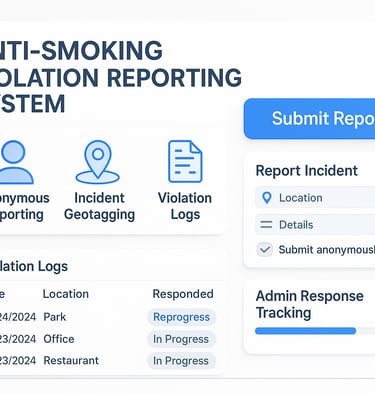Screen dimensions: 375x394
Task: Click the Details input field
Action: 315,225
